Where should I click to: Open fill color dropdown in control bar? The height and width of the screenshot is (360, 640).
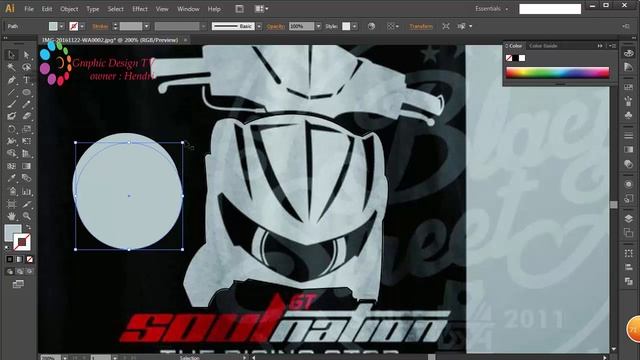point(62,26)
